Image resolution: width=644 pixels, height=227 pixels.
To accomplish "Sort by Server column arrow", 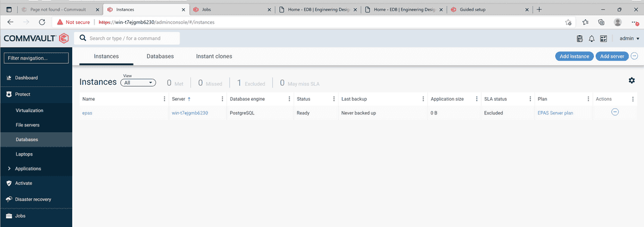I will click(189, 99).
